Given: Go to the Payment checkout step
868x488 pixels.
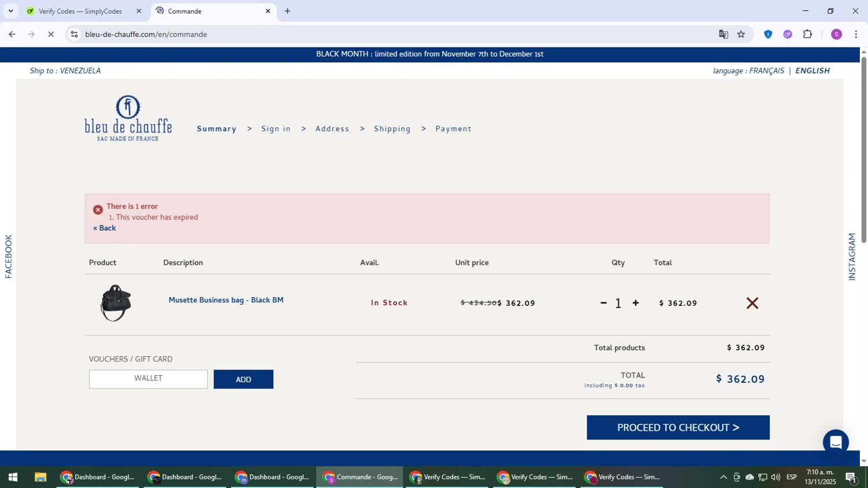Looking at the screenshot, I should [x=453, y=129].
